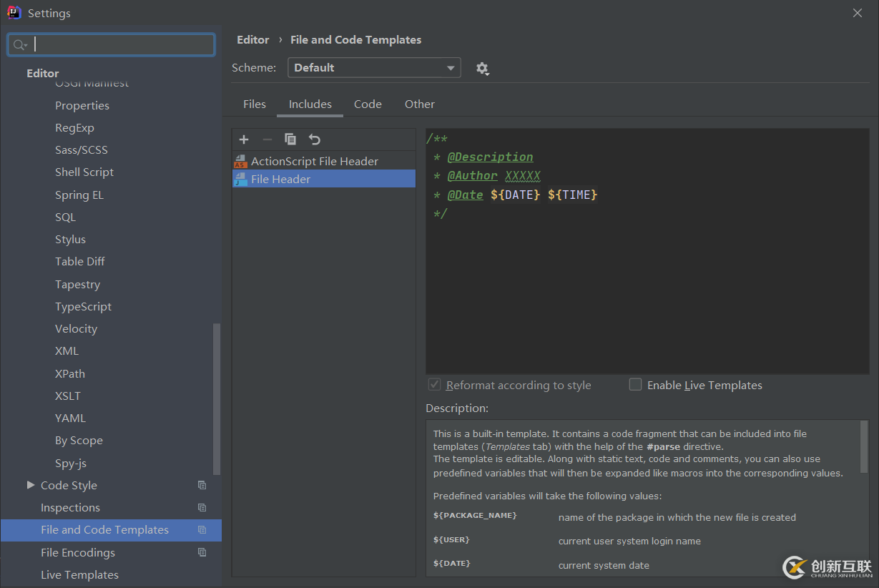This screenshot has width=879, height=588.
Task: Open the Scheme Default dropdown
Action: click(374, 68)
